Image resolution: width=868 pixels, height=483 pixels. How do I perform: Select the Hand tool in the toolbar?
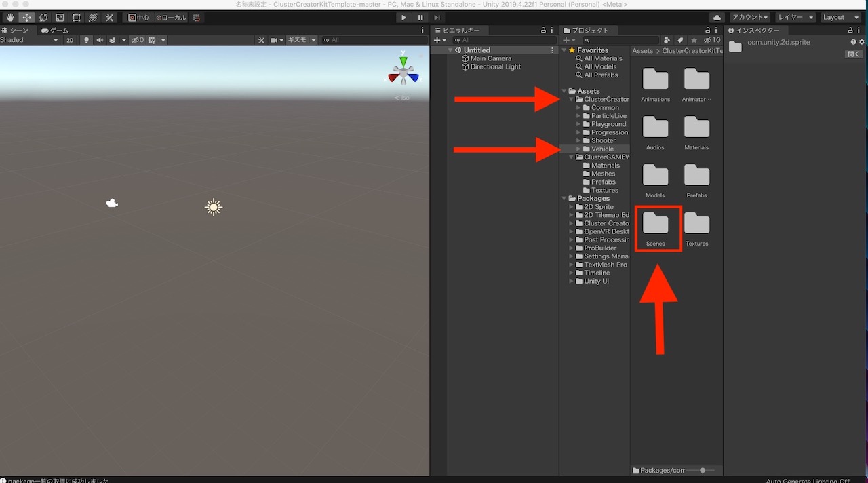[9, 17]
